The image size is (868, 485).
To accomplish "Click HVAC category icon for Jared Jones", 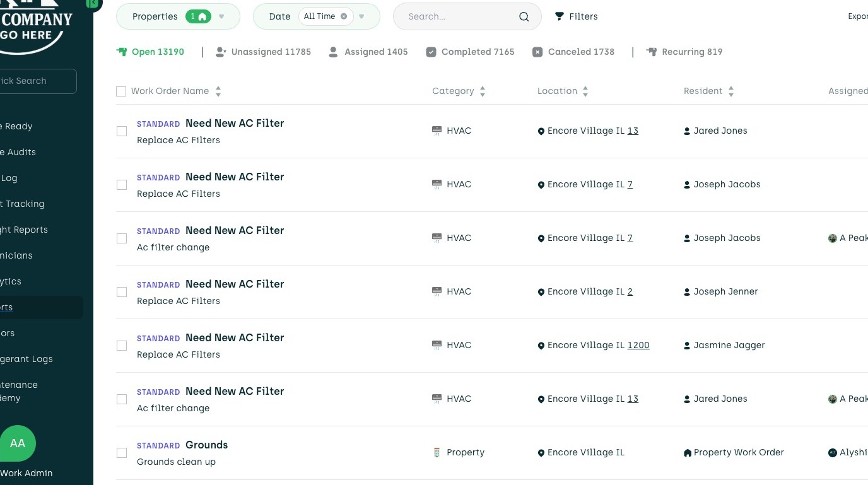I will coord(437,131).
